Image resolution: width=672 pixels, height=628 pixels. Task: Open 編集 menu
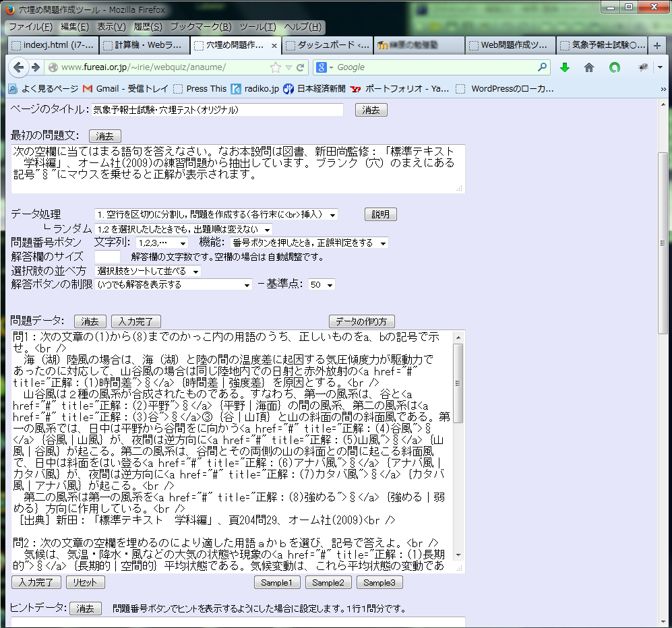click(75, 27)
